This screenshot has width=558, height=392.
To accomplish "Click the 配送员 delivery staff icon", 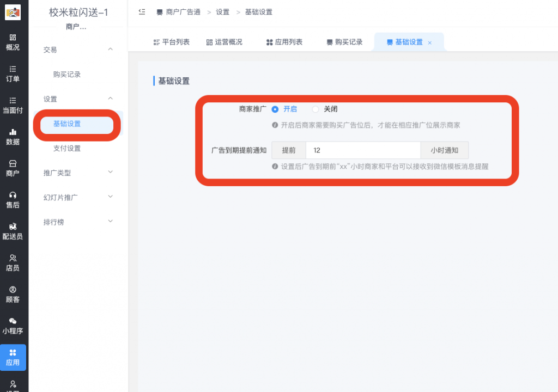I will click(x=14, y=231).
